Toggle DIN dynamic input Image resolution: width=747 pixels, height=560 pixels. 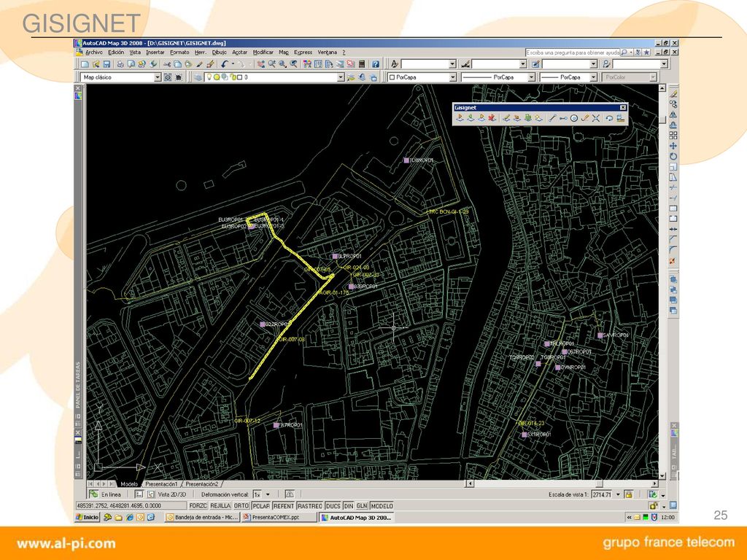(349, 506)
